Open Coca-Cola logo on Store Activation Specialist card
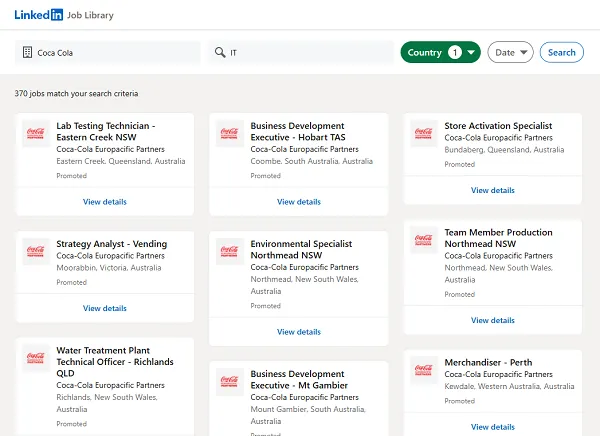Viewport: 600px width, 436px height. [x=424, y=133]
